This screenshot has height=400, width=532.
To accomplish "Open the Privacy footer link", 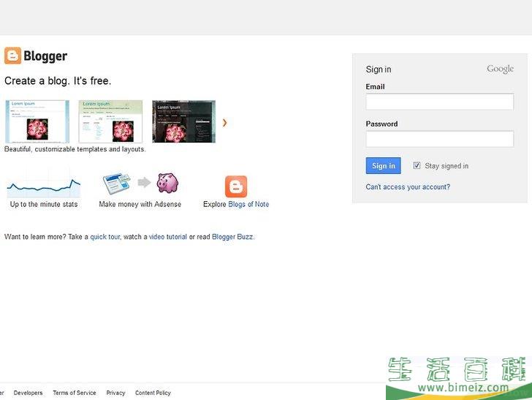I will [115, 393].
